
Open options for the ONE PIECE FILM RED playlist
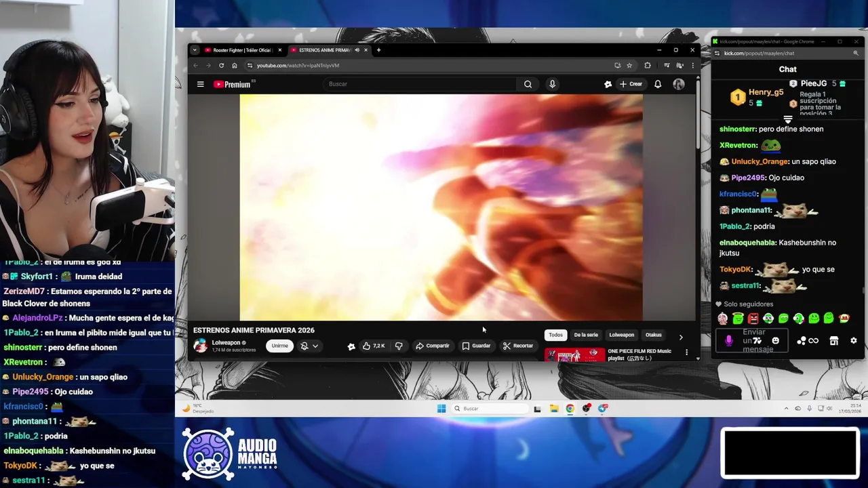686,352
